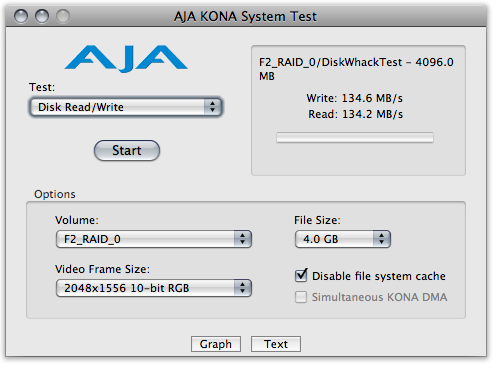Click the Simultaneous KONA DMA checkbox
Screen dimensions: 496x368
pyautogui.click(x=301, y=297)
